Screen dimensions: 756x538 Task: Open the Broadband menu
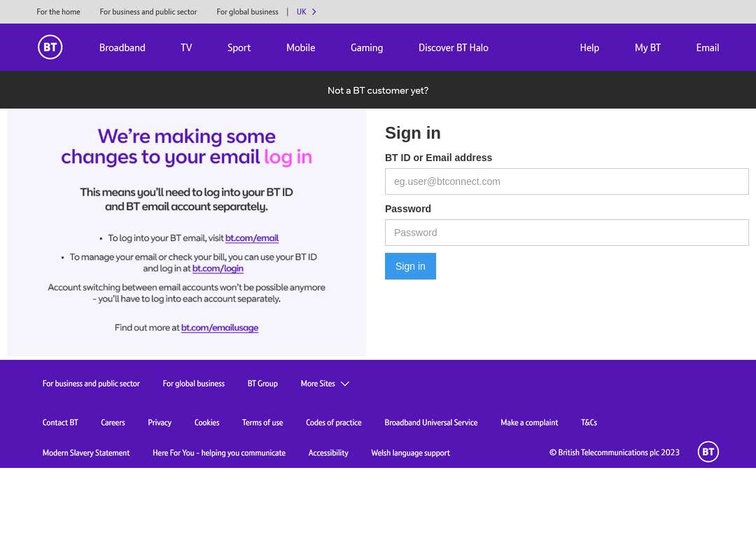coord(122,48)
